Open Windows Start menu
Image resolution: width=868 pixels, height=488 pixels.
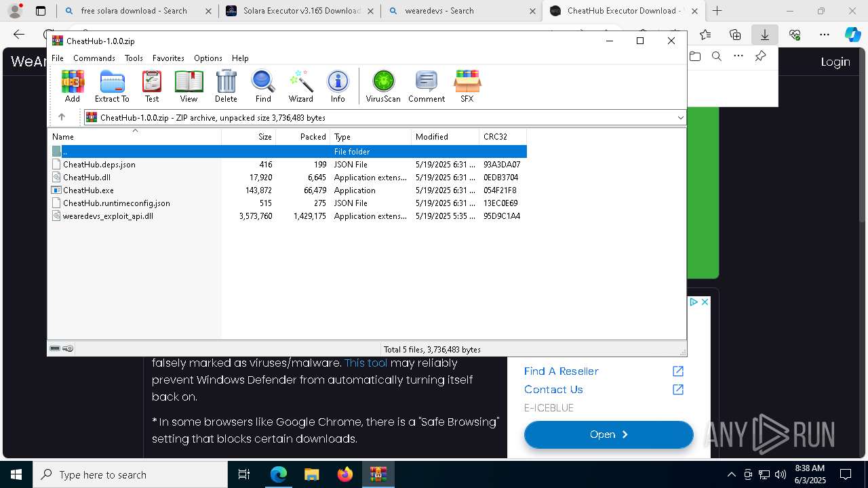[16, 474]
